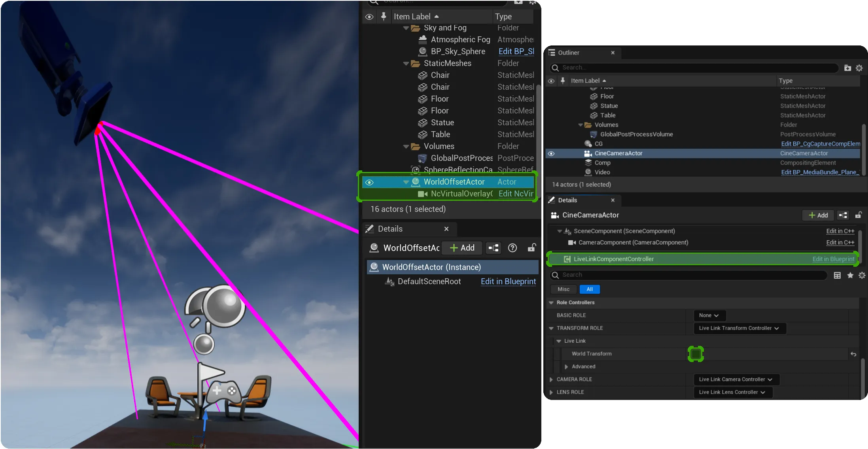Select the Misc filter tab

pyautogui.click(x=564, y=289)
